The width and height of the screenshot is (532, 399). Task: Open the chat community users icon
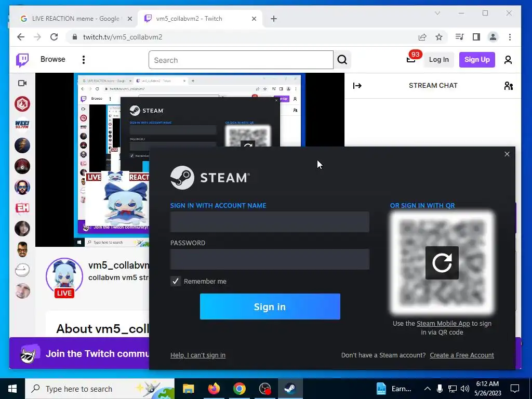[x=508, y=86]
